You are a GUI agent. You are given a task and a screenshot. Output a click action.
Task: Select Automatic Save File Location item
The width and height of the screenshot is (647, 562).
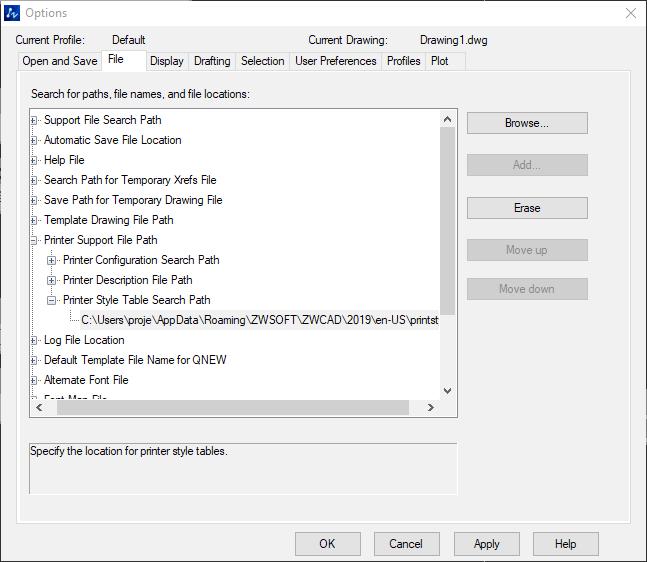coord(113,140)
